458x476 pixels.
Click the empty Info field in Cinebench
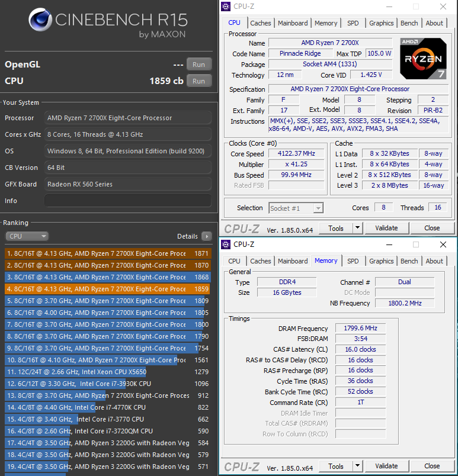pyautogui.click(x=128, y=201)
